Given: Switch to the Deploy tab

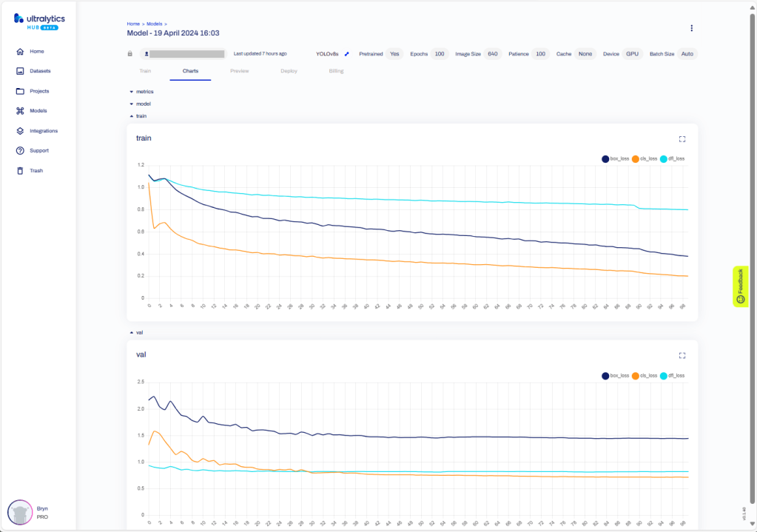Looking at the screenshot, I should coord(289,71).
